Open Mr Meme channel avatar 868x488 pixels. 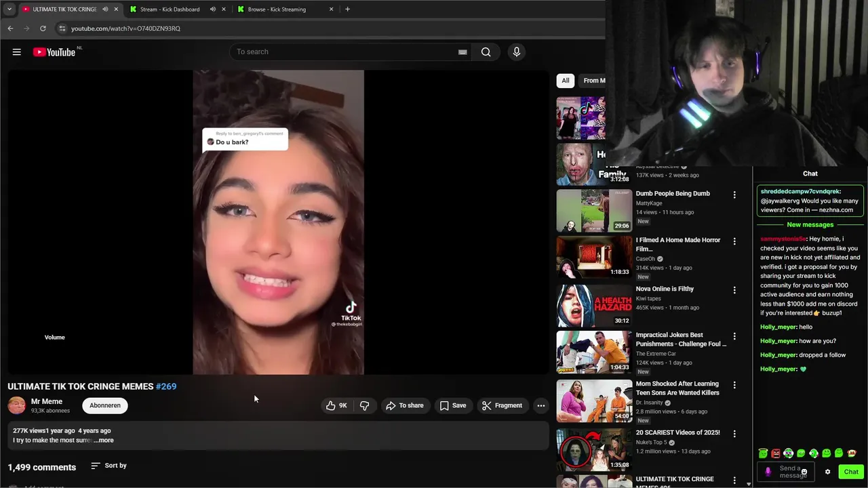17,405
